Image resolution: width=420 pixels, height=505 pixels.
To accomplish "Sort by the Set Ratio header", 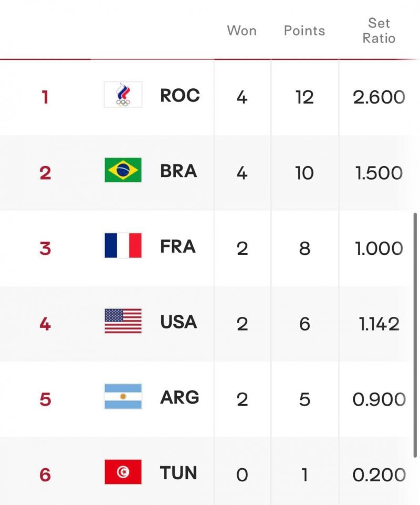I will (x=379, y=30).
